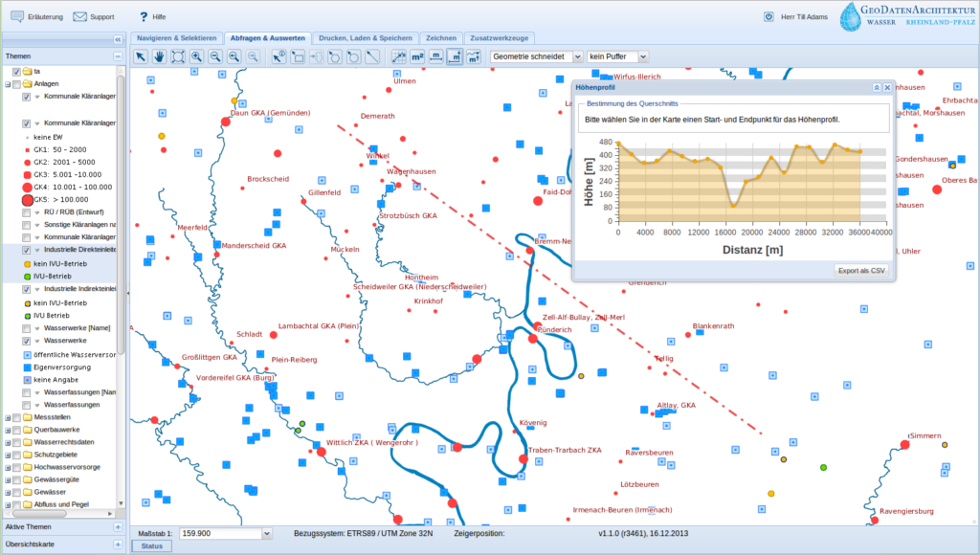Click the Status button
Screen dimensions: 980x556
pos(151,546)
